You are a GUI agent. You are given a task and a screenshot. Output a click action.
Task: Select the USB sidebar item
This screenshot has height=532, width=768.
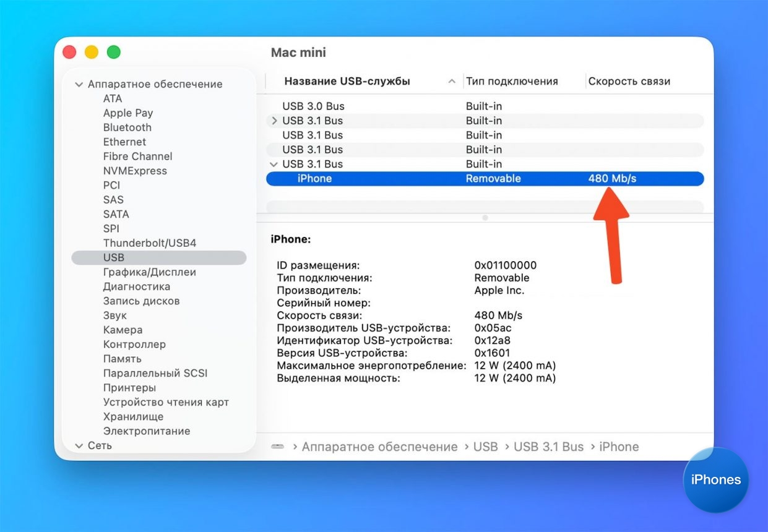tap(159, 257)
